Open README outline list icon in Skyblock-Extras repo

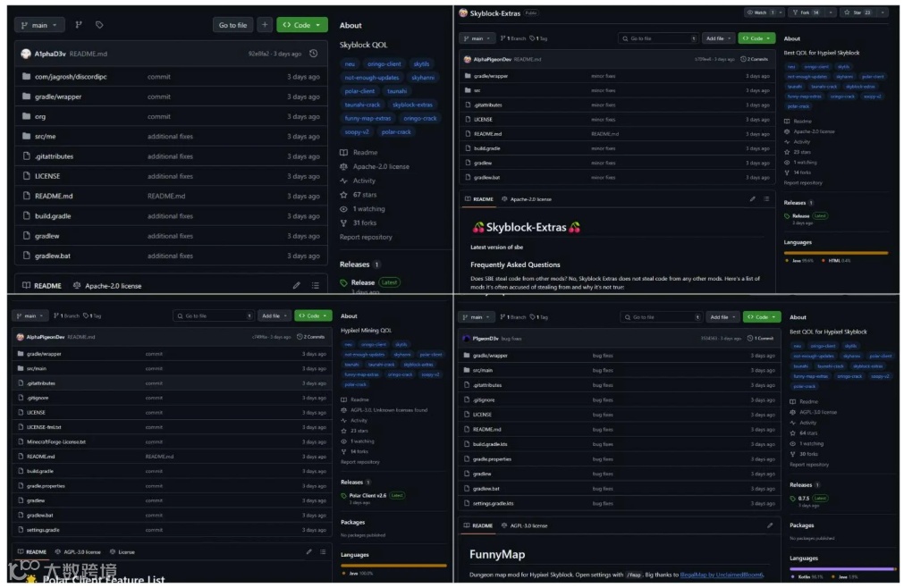[x=766, y=198]
